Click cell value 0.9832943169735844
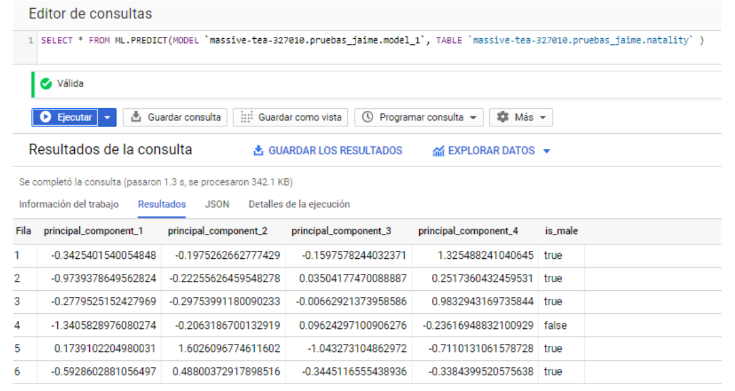735x391 pixels. click(x=482, y=301)
